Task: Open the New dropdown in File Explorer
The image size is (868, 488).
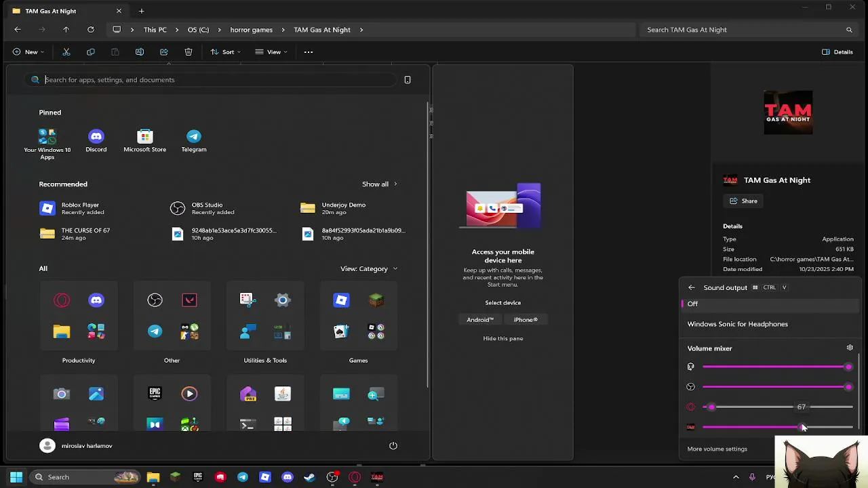Action: click(x=28, y=52)
